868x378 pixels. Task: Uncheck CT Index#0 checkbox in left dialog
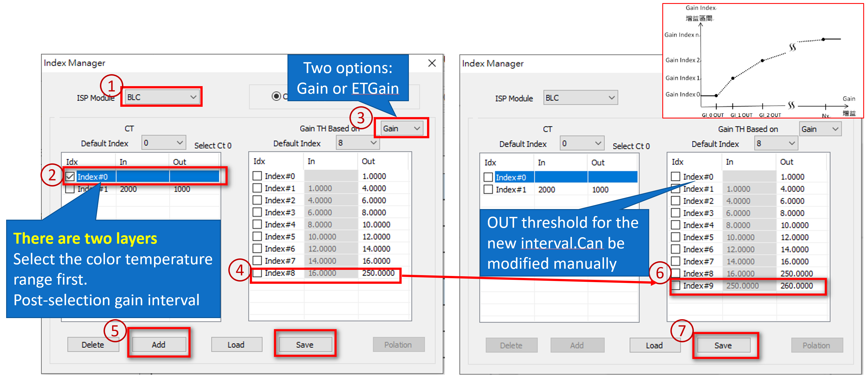click(x=70, y=176)
